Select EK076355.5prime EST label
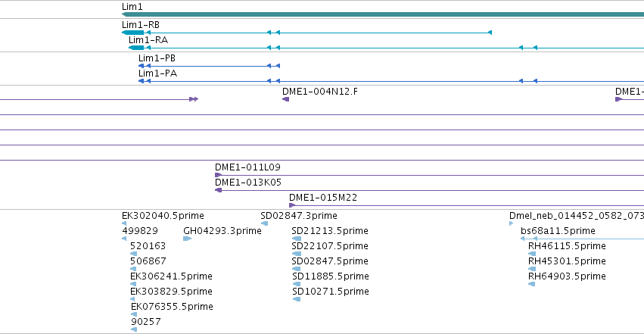Screen dimensions: 644x334 pyautogui.click(x=172, y=307)
